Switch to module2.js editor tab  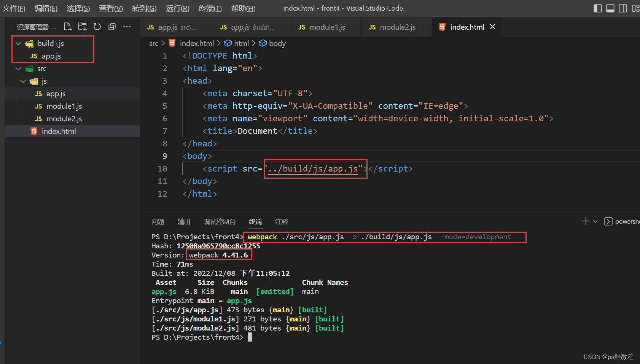397,27
